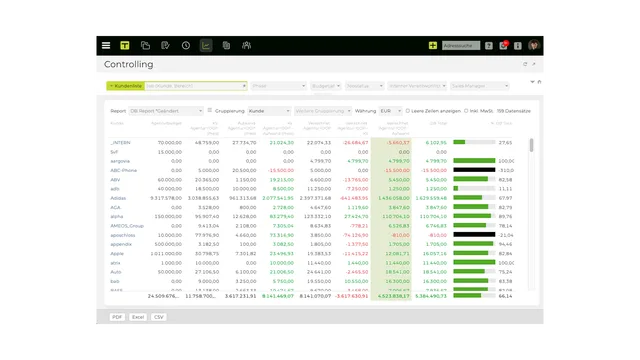Viewport: 640px width, 360px height.
Task: Select the controlling chart icon
Action: point(206,46)
